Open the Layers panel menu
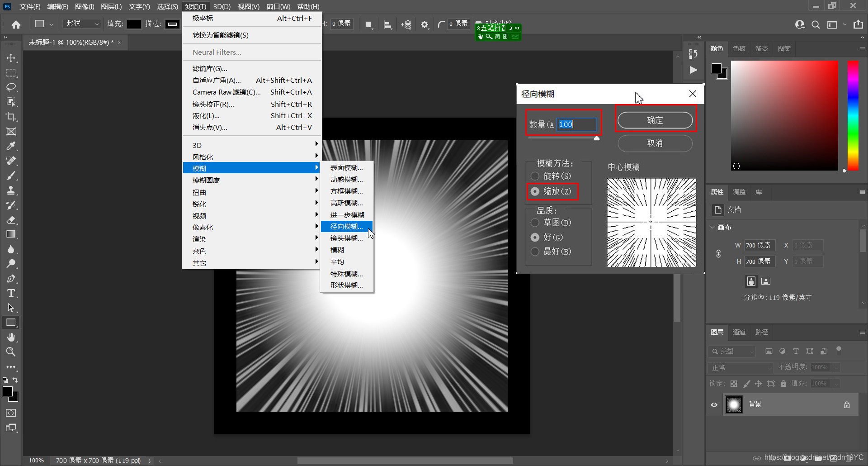 tap(862, 332)
